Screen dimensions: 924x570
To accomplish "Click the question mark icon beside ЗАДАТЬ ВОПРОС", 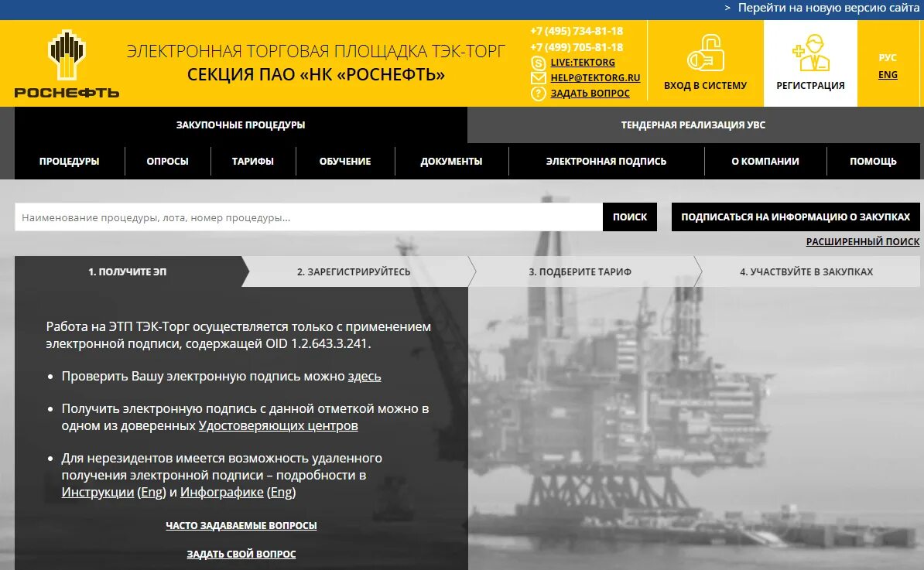I will point(538,93).
